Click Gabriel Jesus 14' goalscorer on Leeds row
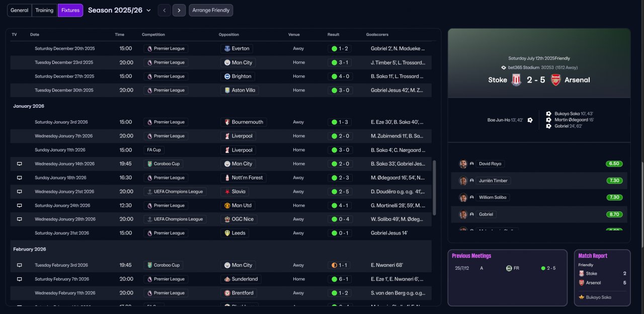The image size is (644, 314). point(390,233)
